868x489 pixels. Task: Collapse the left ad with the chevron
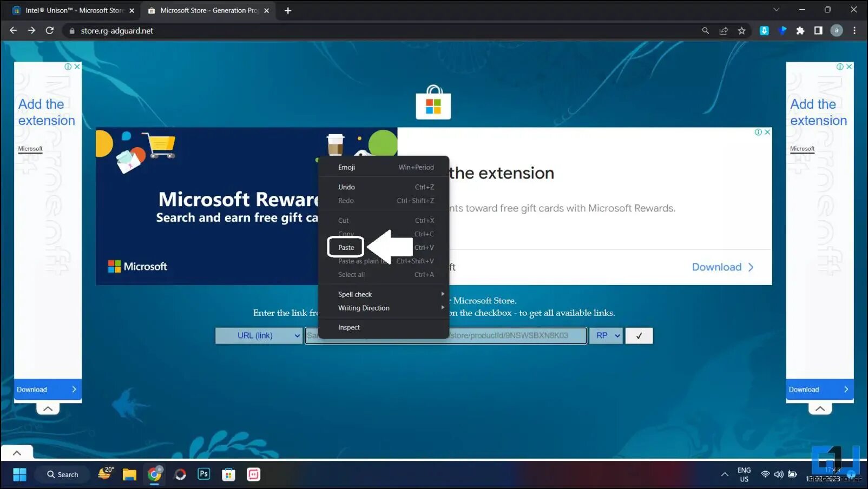pyautogui.click(x=48, y=408)
